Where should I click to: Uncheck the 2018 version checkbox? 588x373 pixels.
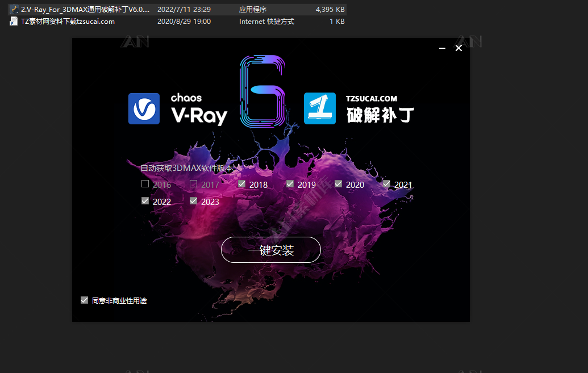(x=241, y=184)
